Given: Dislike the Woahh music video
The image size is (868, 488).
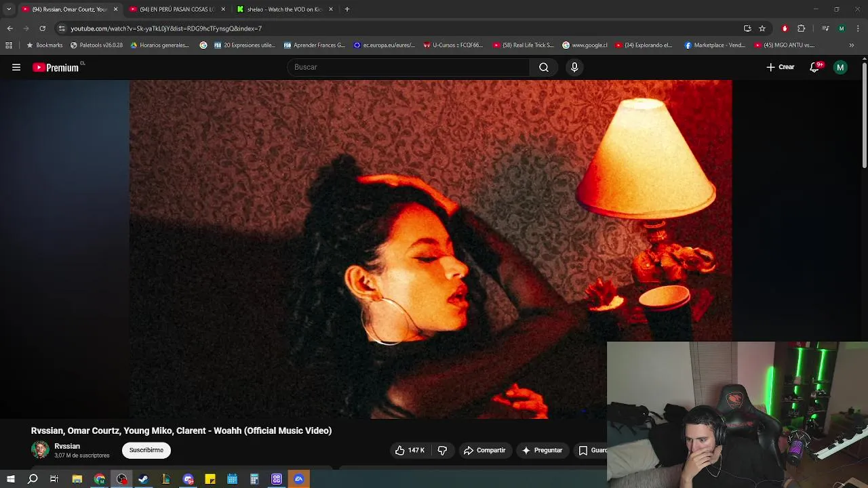Looking at the screenshot, I should [x=442, y=450].
